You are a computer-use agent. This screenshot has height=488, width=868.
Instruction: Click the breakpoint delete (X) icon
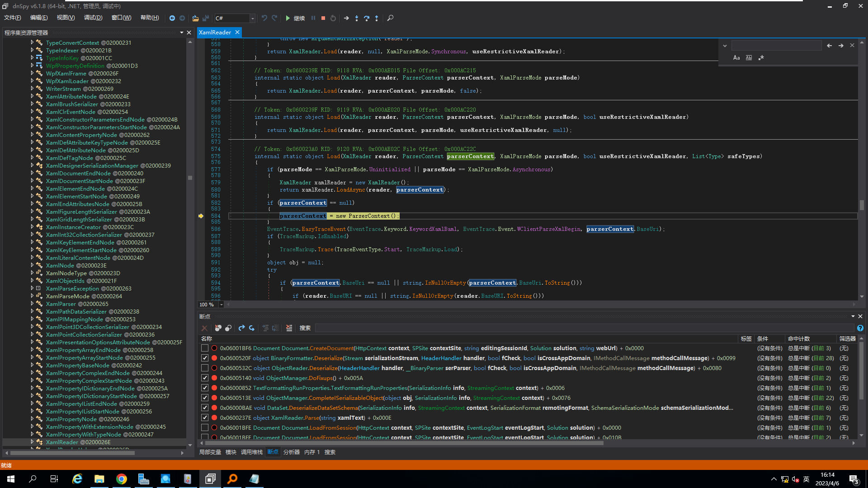click(x=204, y=328)
